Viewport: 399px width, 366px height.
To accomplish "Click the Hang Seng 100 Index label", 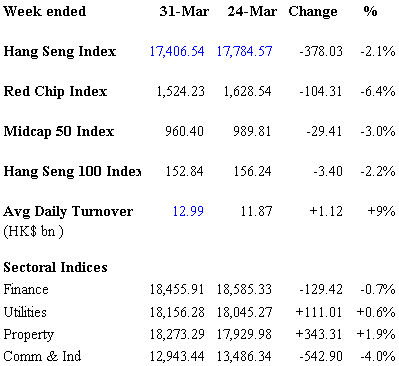I will click(x=72, y=171).
